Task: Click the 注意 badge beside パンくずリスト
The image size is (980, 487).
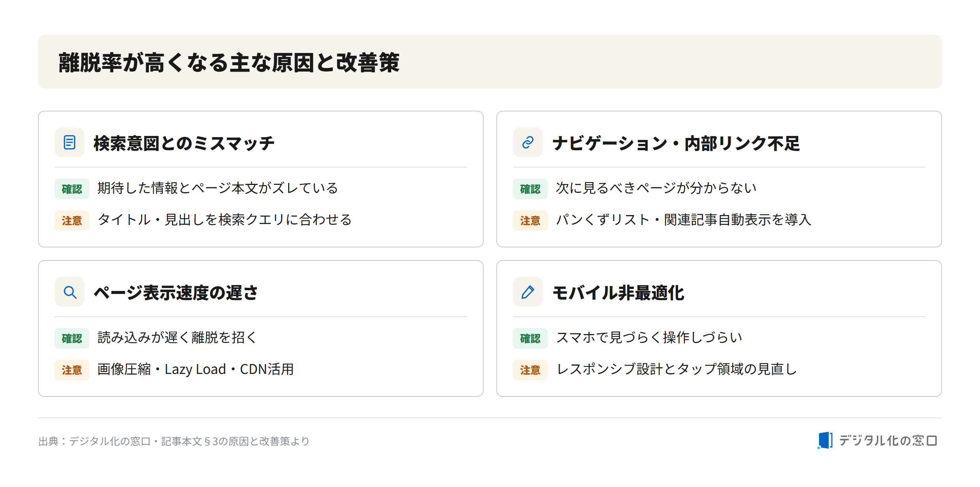Action: tap(530, 221)
